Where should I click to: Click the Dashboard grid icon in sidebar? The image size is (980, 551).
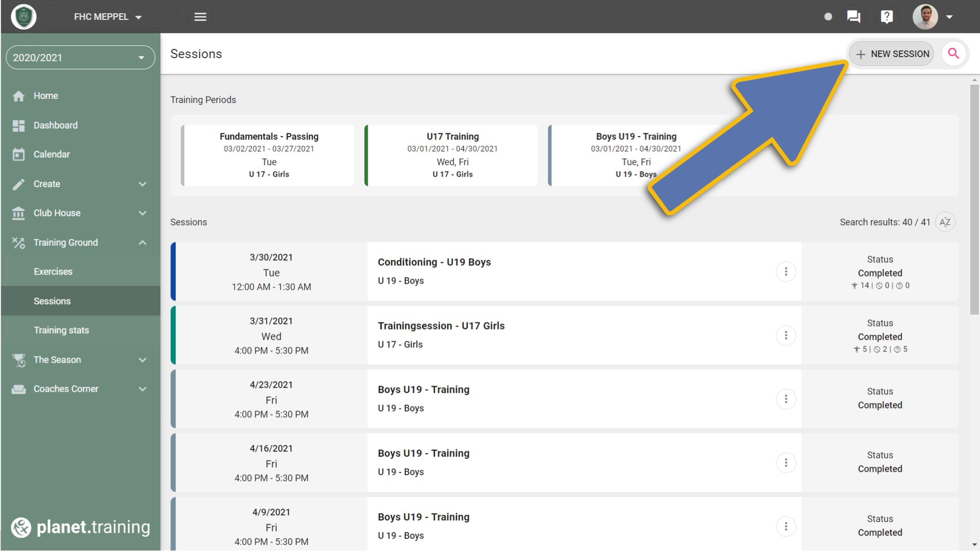[x=18, y=126]
